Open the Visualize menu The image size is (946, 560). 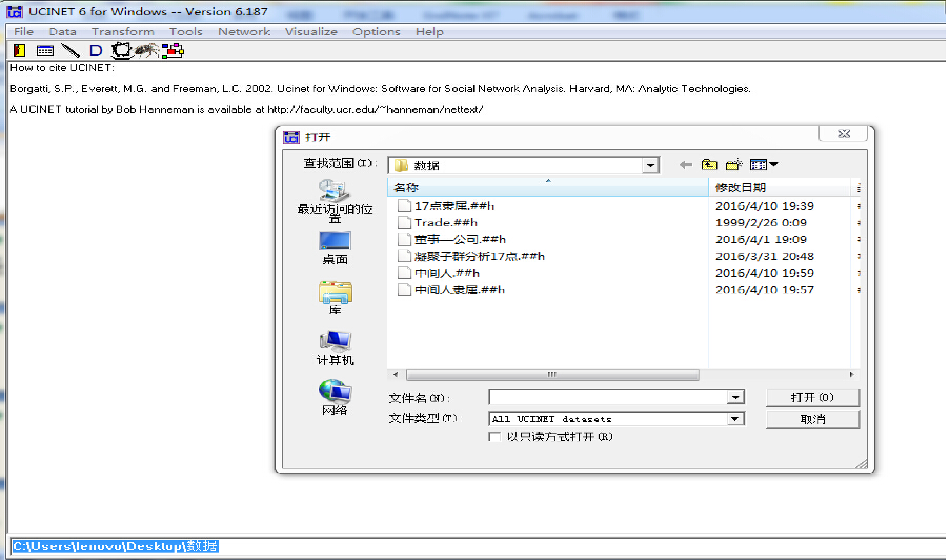pyautogui.click(x=312, y=32)
